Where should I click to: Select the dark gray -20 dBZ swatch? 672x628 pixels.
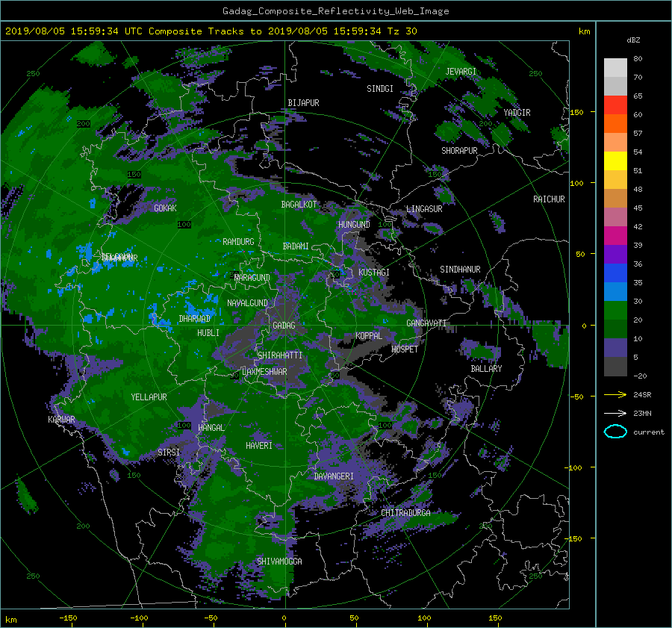(615, 367)
